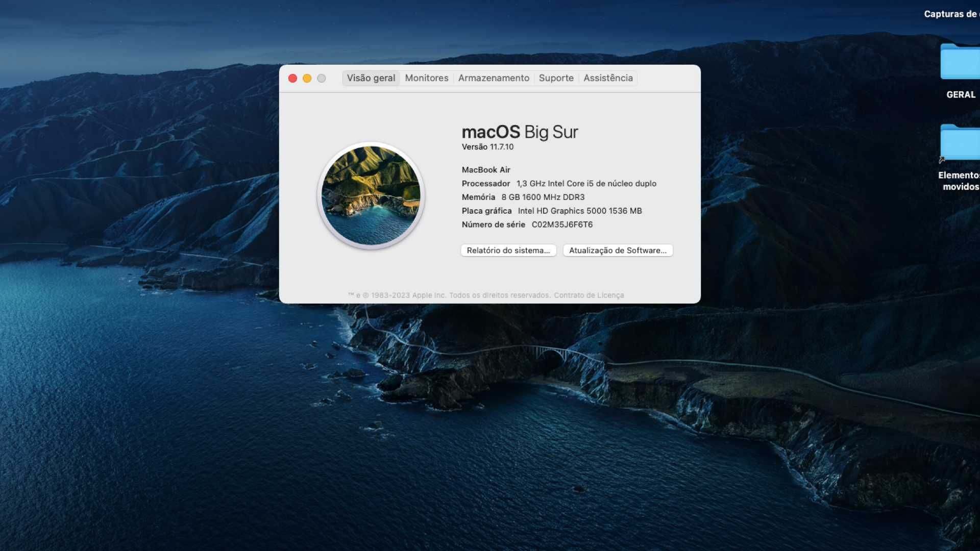980x551 pixels.
Task: Click the macOS Big Sur circular logo
Action: click(371, 195)
